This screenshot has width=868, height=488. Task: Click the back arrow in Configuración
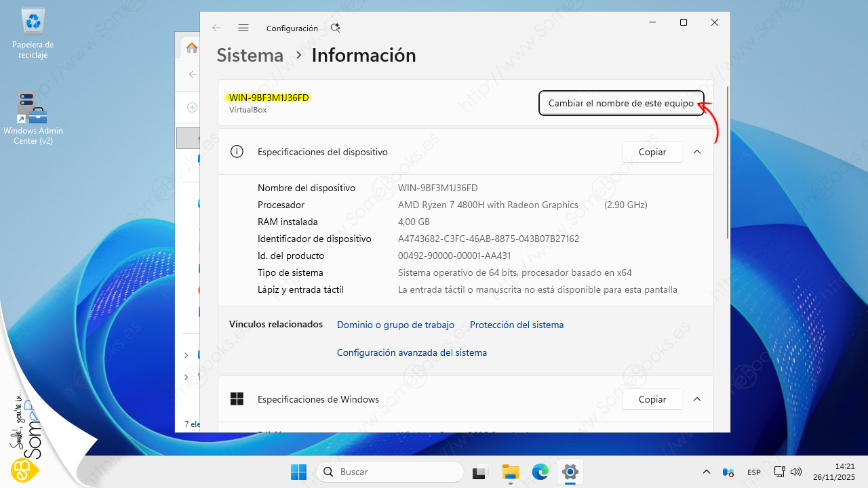(216, 28)
